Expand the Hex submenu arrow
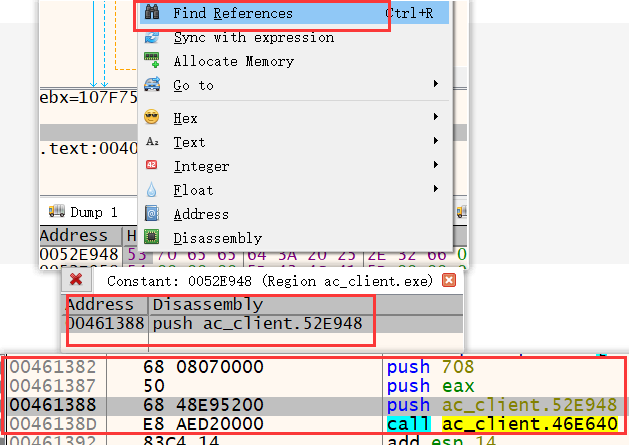Viewport: 629px width, 445px height. pos(437,118)
